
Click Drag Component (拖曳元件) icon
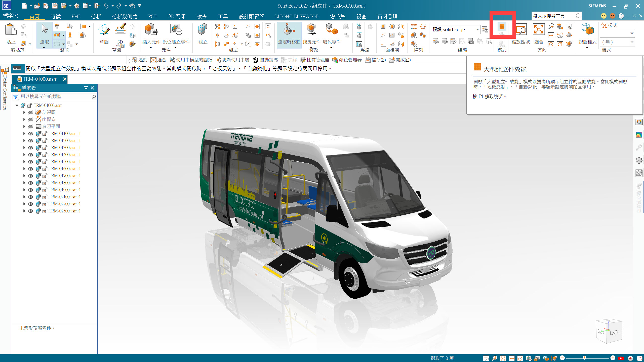pos(311,29)
